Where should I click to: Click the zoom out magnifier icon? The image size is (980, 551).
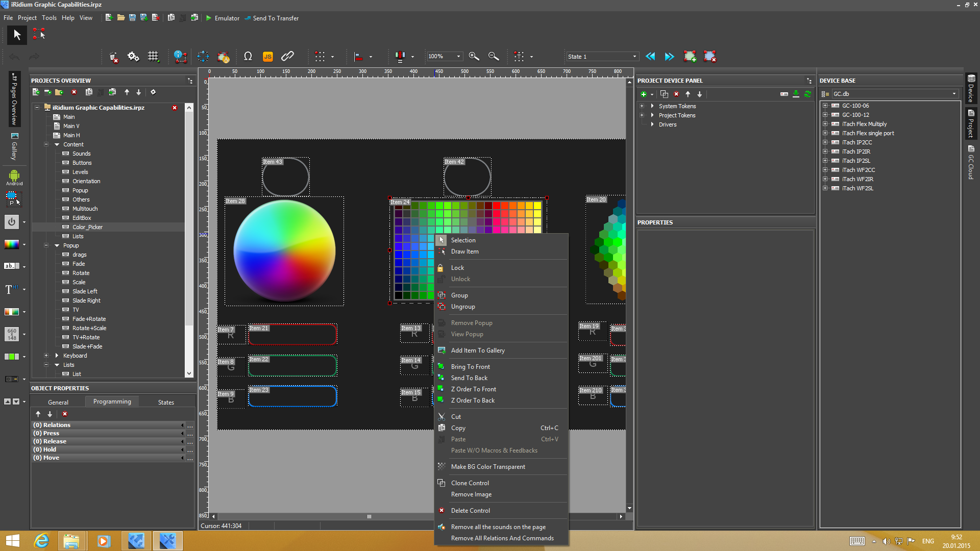493,57
